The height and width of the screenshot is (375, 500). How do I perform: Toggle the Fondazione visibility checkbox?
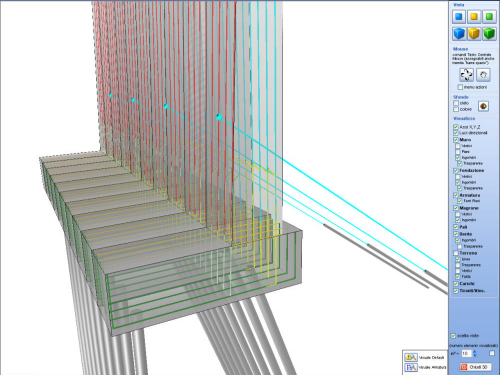pos(456,170)
